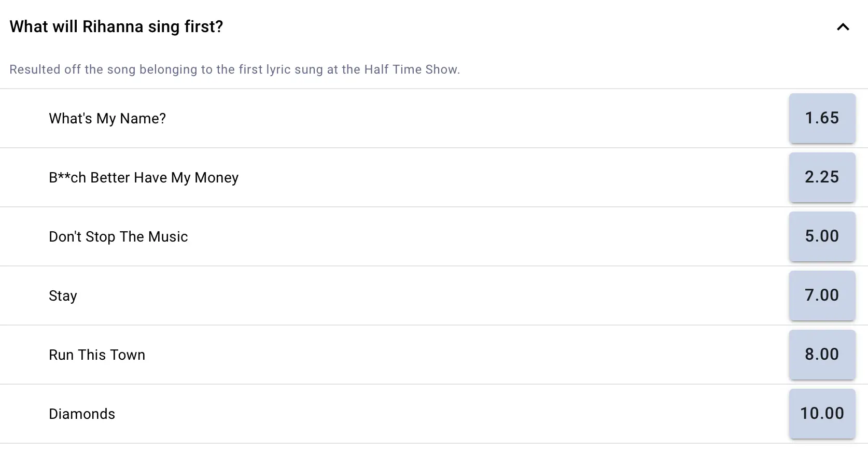Click the 'Diamonds' song label
868x451 pixels.
tap(82, 414)
